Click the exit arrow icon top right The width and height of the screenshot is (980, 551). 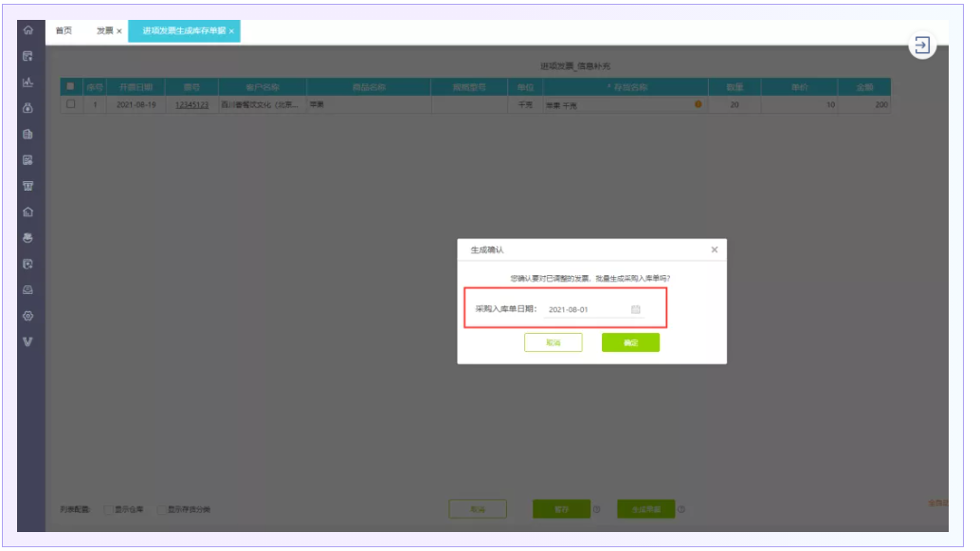pos(921,46)
